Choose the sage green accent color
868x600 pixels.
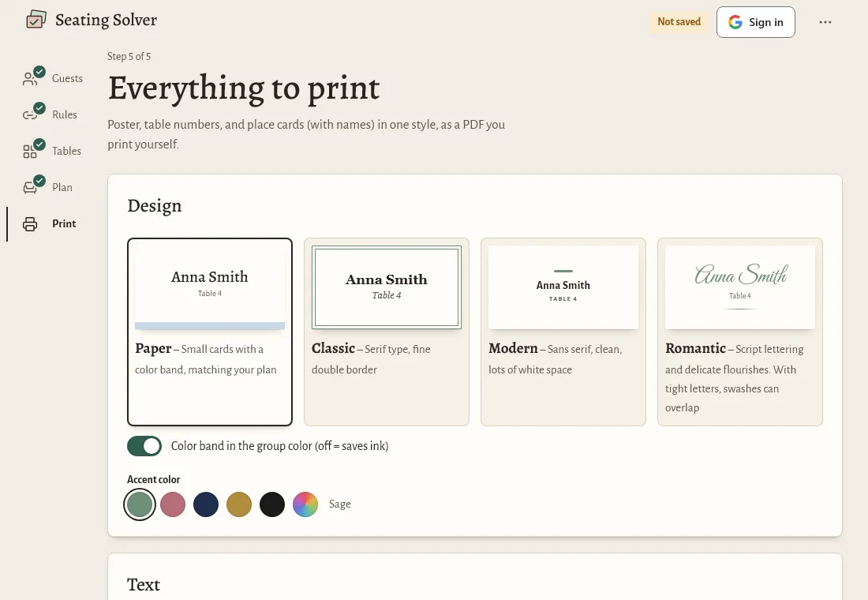pos(140,504)
